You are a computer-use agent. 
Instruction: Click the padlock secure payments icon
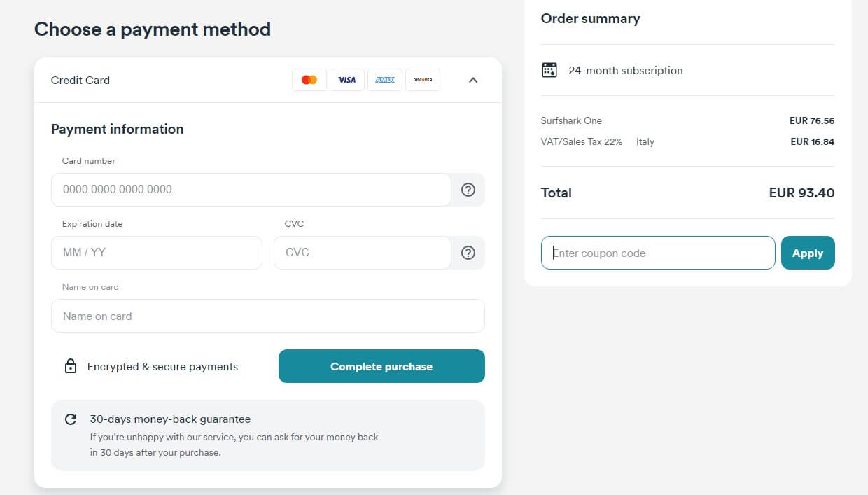coord(71,366)
